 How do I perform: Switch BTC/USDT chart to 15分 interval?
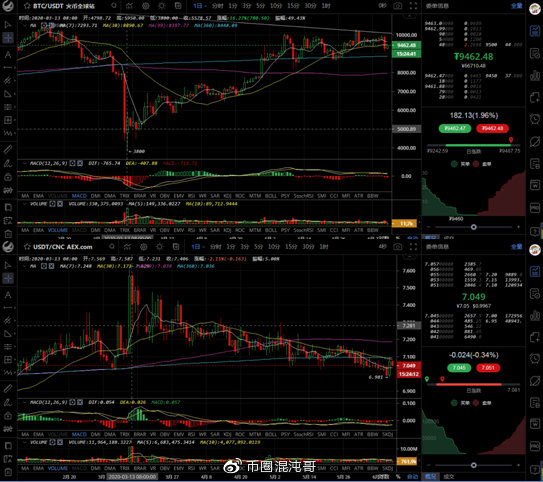point(293,6)
